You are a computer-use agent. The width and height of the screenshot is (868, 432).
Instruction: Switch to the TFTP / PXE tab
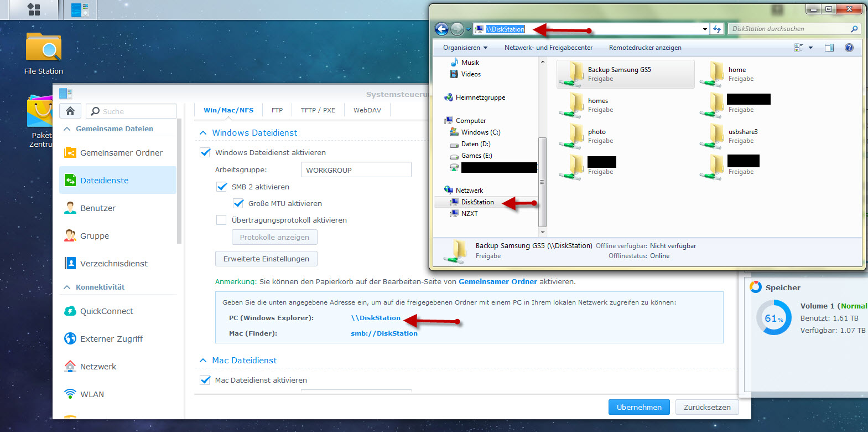click(x=318, y=110)
